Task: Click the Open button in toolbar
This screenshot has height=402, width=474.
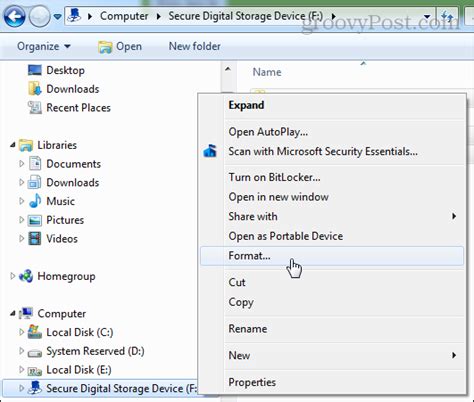Action: point(120,47)
